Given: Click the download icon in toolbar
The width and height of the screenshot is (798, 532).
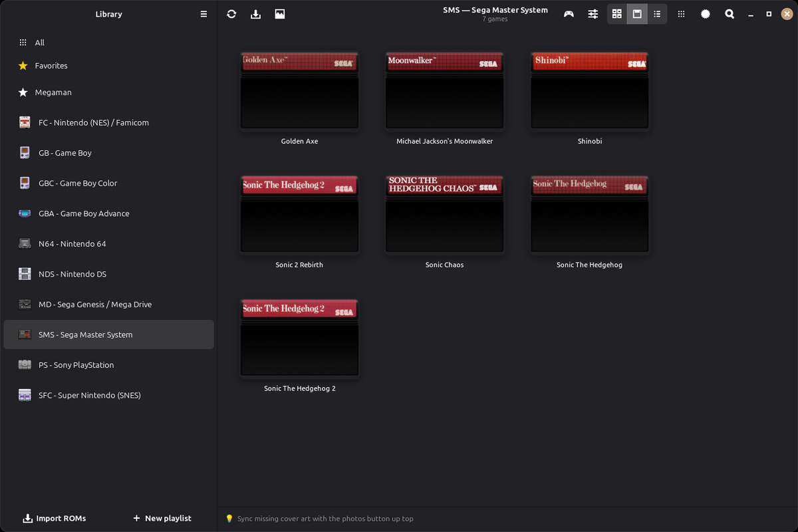Looking at the screenshot, I should click(255, 14).
